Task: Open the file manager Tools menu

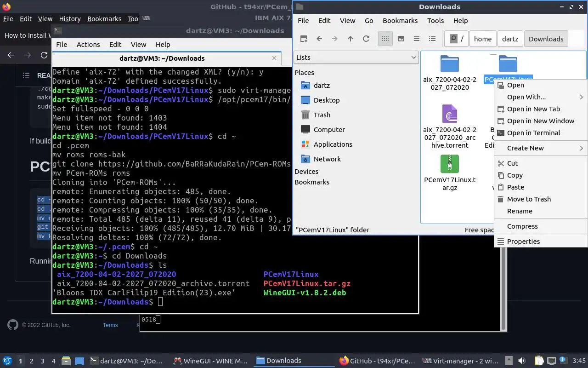Action: (x=435, y=21)
